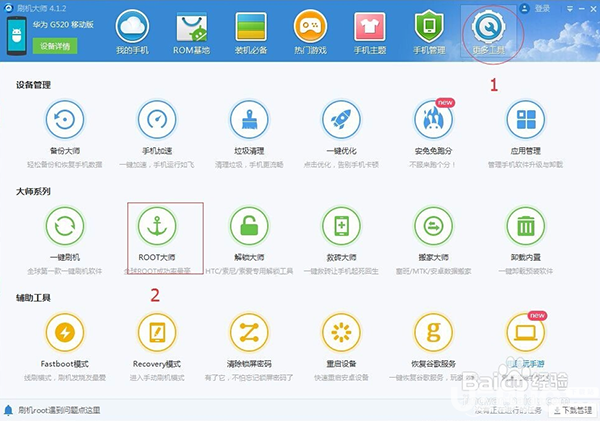Click the phone device image in the header
The width and height of the screenshot is (600, 421).
tap(16, 36)
